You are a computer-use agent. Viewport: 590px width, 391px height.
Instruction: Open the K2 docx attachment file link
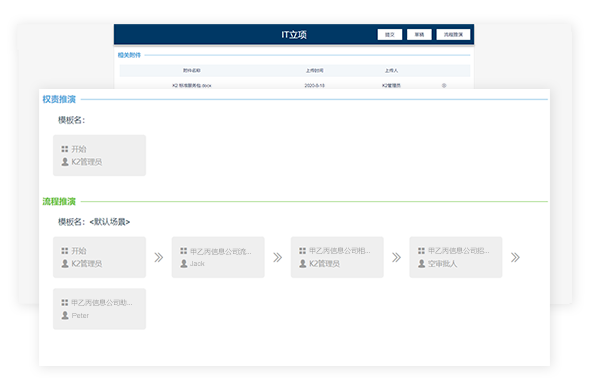pyautogui.click(x=192, y=85)
